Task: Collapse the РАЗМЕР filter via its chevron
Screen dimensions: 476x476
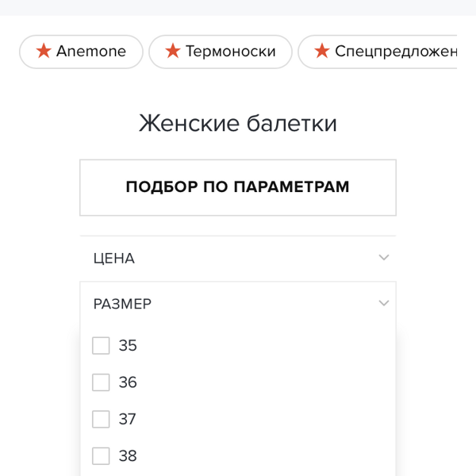Action: coord(384,303)
